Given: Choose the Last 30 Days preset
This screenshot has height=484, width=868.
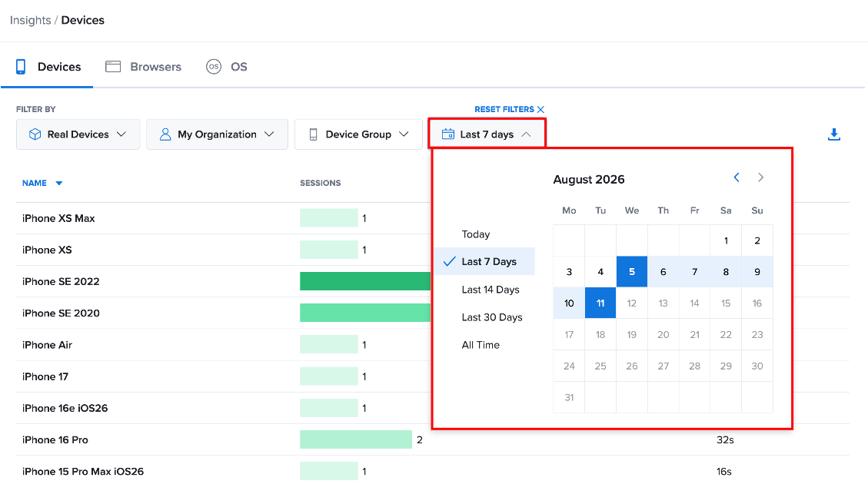Looking at the screenshot, I should pyautogui.click(x=492, y=317).
